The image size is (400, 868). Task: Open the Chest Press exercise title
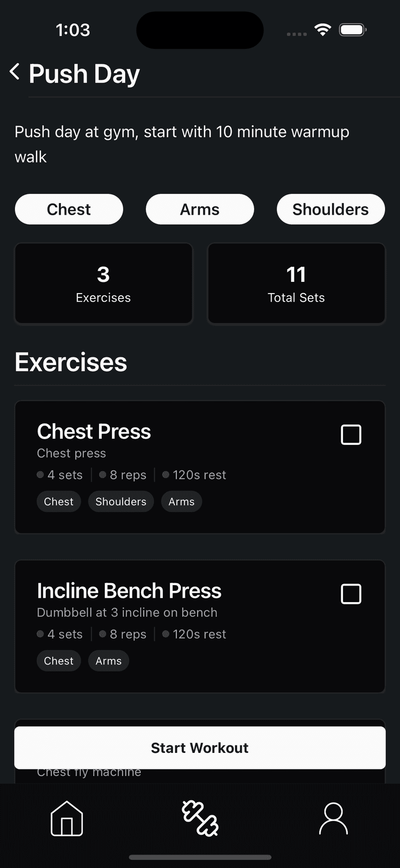click(94, 431)
